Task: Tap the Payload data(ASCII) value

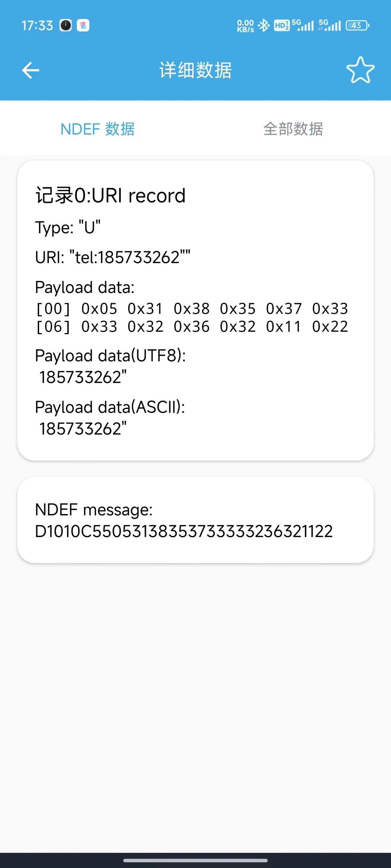Action: [83, 429]
